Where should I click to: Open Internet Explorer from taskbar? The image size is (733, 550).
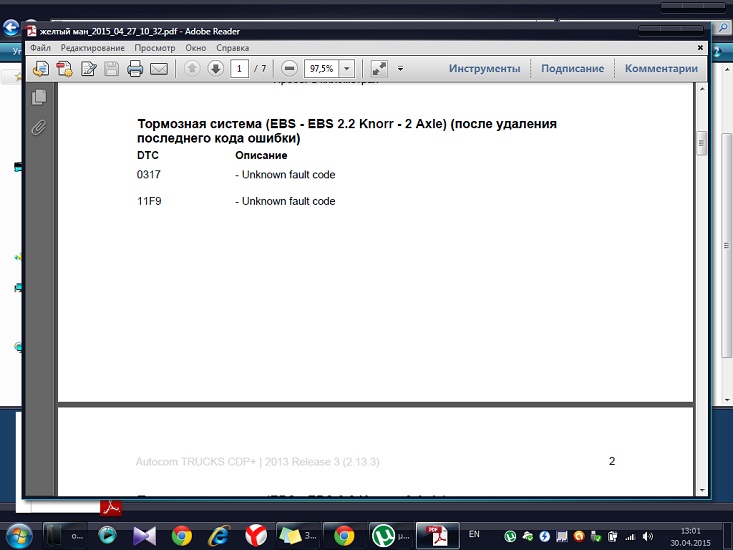[219, 536]
